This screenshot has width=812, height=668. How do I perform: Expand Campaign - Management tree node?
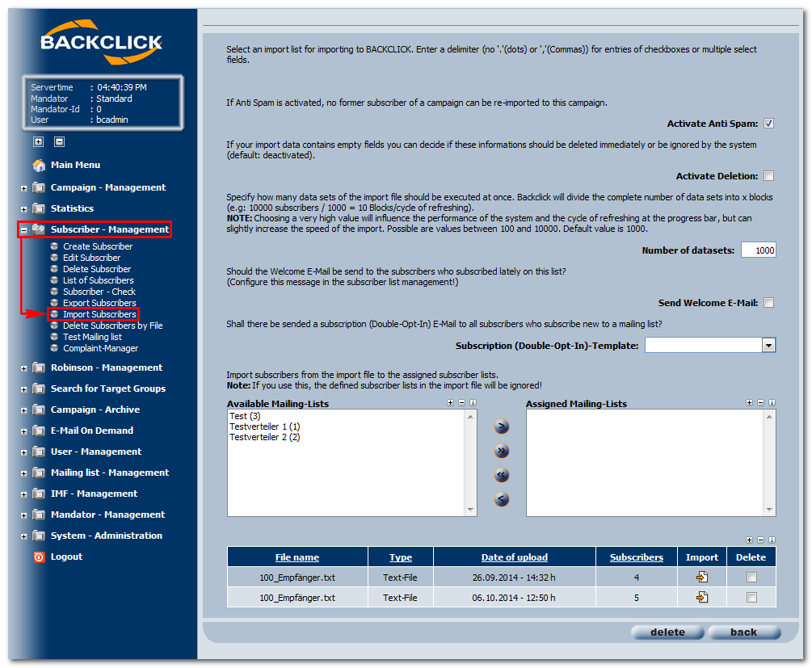23,188
